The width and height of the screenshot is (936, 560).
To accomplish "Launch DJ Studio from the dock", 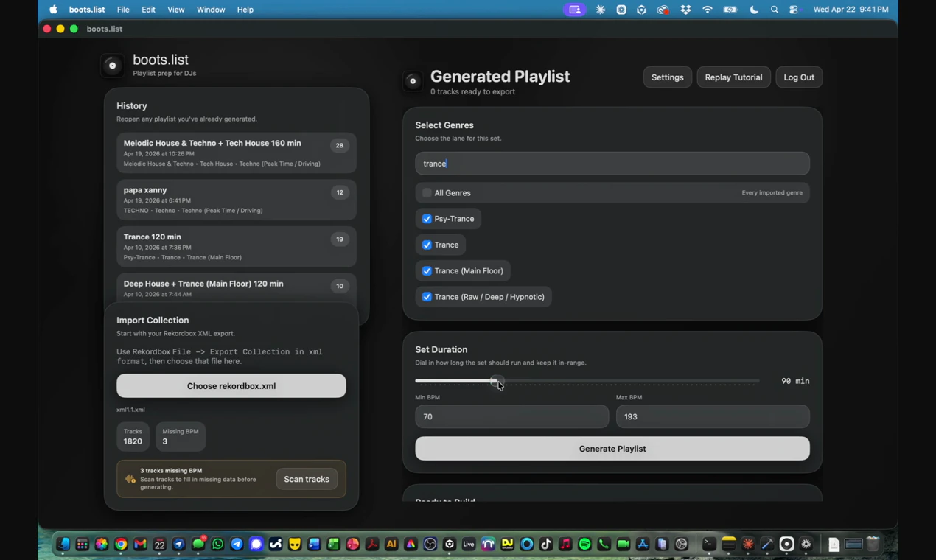I will [x=507, y=544].
